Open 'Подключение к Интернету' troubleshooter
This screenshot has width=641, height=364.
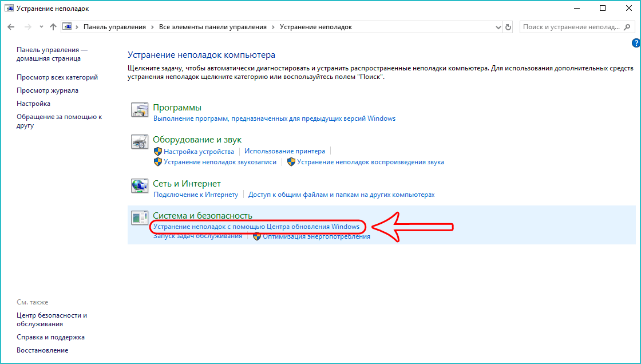click(195, 195)
